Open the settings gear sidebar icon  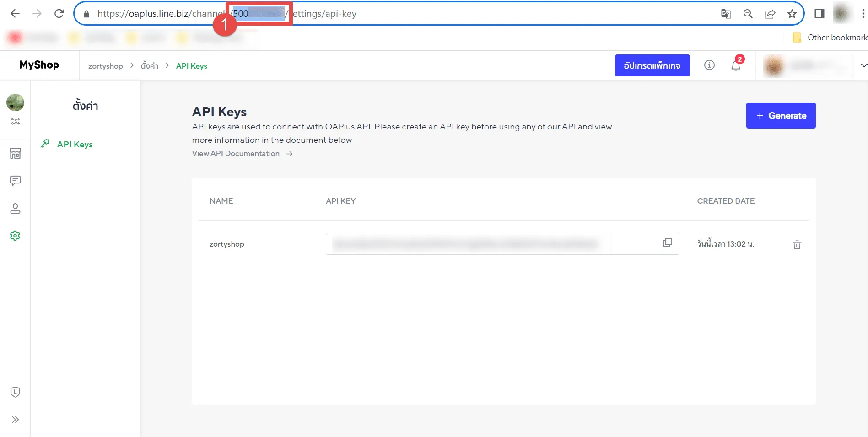click(x=15, y=236)
